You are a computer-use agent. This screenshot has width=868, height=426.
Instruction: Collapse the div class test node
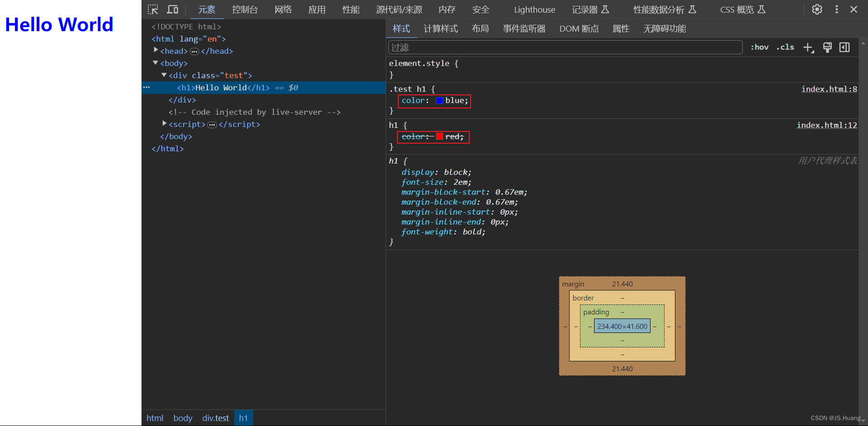click(x=164, y=75)
